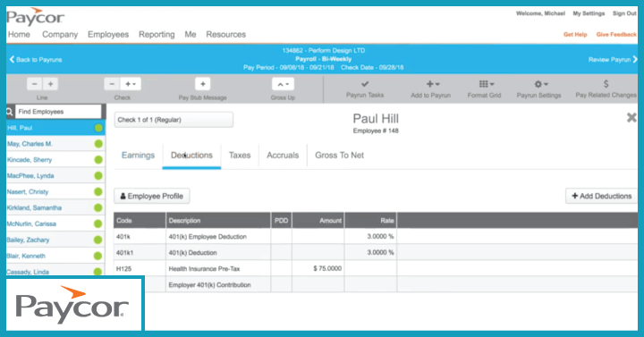The height and width of the screenshot is (337, 644).
Task: Switch to the Gross To Net tab
Action: click(339, 156)
